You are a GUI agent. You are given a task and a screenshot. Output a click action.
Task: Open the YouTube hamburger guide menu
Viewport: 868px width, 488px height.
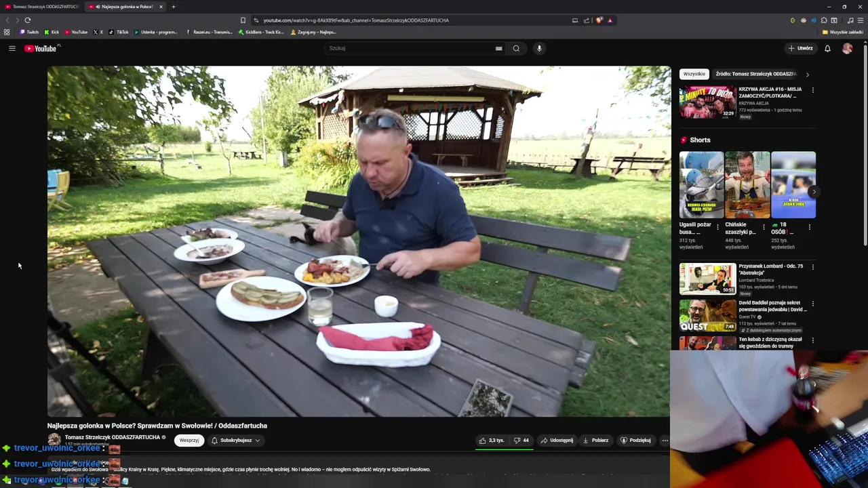(12, 48)
